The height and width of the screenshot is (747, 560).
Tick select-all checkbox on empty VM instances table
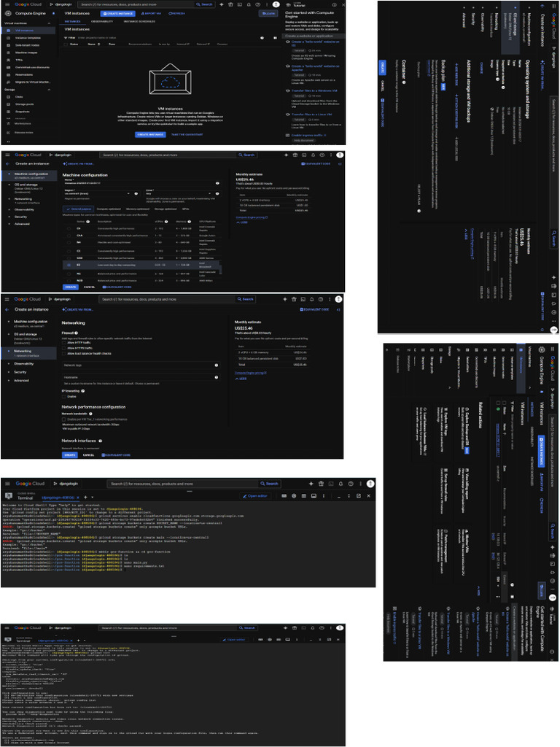click(x=66, y=44)
